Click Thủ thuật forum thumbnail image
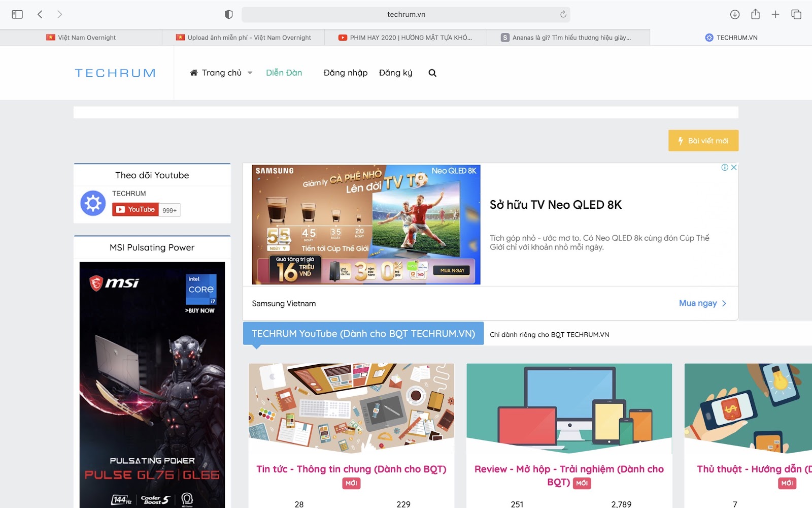The height and width of the screenshot is (508, 812). (748, 408)
